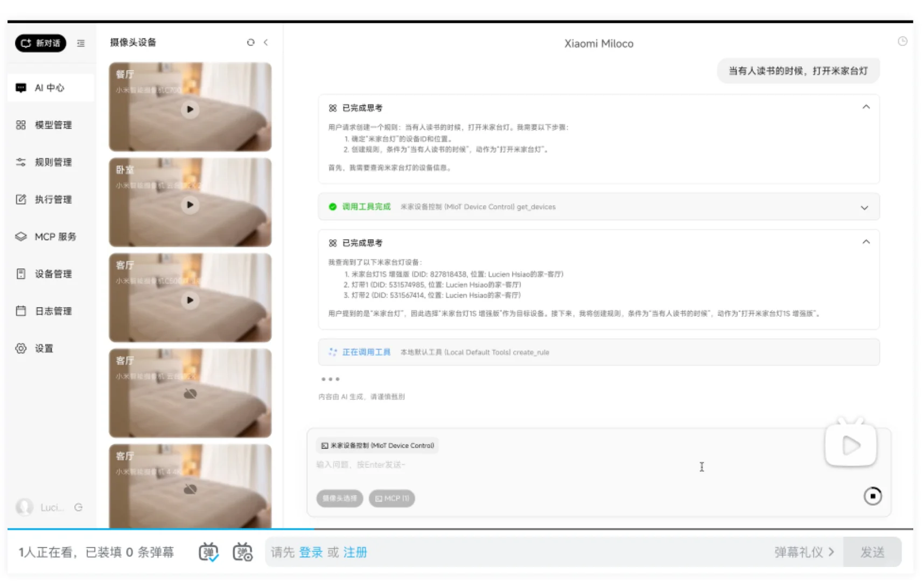Open the conversation history clock icon
The width and height of the screenshot is (924, 582).
pyautogui.click(x=903, y=41)
